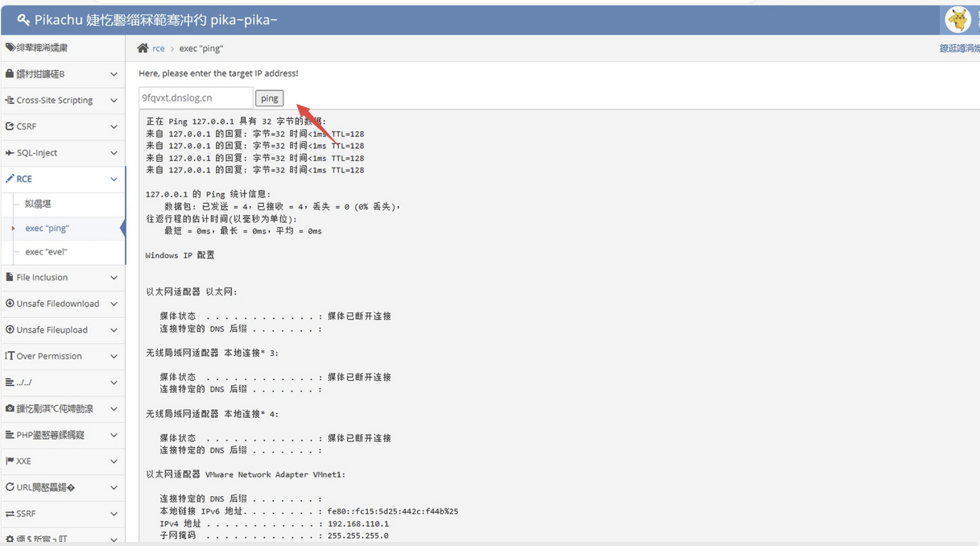The image size is (980, 546).
Task: Click the CSRF shield icon
Action: pos(10,126)
